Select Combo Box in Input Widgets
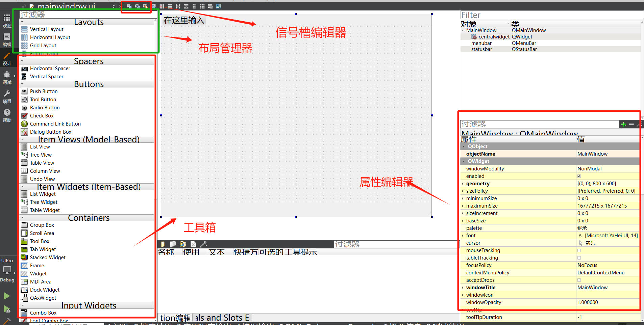The width and height of the screenshot is (644, 325). pyautogui.click(x=43, y=313)
